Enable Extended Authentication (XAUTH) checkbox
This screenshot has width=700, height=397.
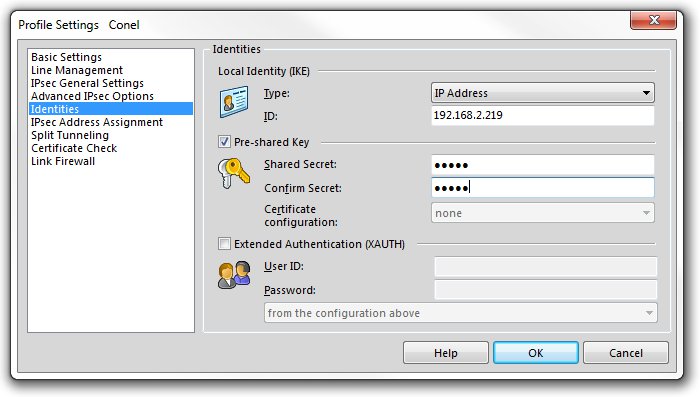pyautogui.click(x=224, y=244)
